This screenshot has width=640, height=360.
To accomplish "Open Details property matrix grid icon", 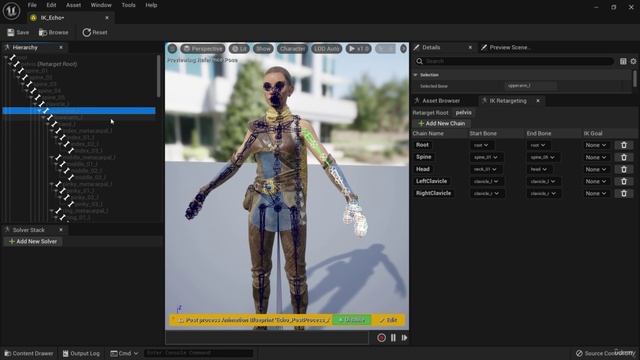I will tap(623, 61).
